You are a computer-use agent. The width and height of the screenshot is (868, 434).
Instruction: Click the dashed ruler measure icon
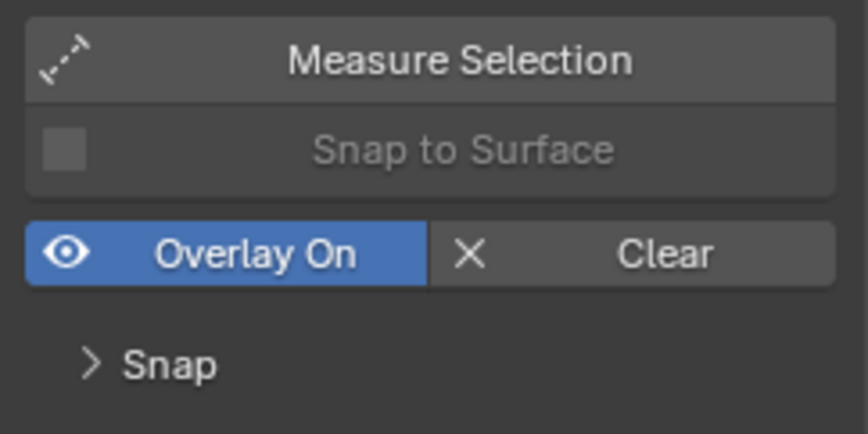click(x=65, y=59)
